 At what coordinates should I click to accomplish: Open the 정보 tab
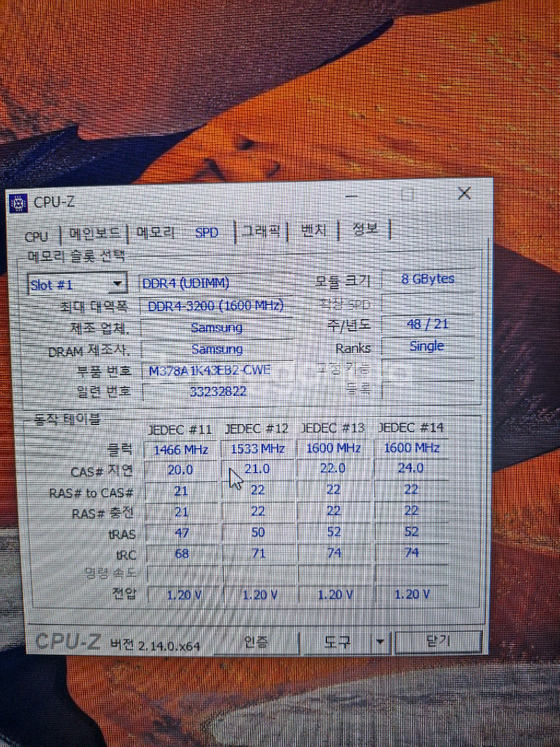[x=364, y=229]
